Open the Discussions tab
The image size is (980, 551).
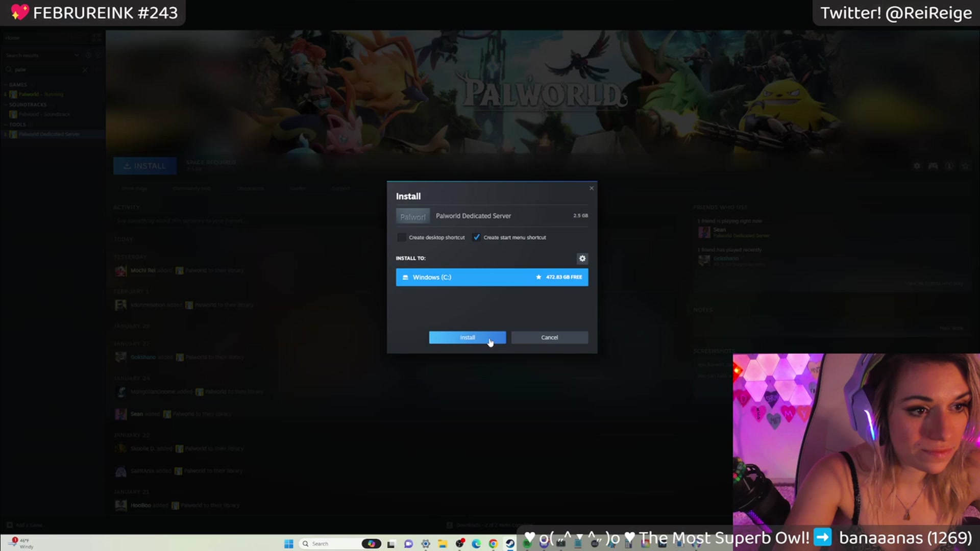click(250, 189)
